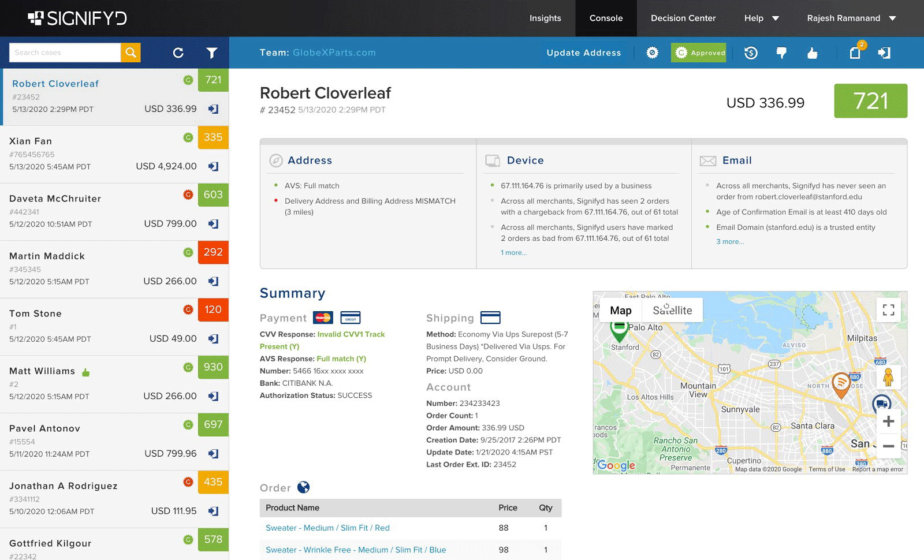Refresh the case list
924x560 pixels.
pyautogui.click(x=178, y=53)
